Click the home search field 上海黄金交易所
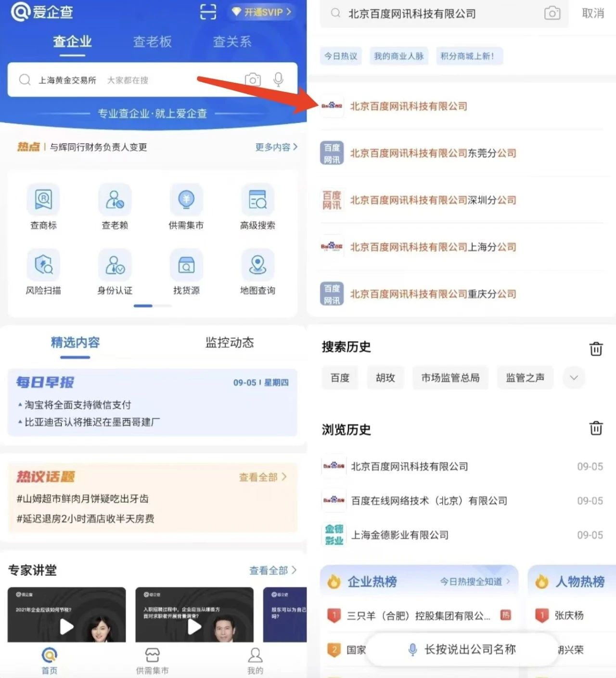The width and height of the screenshot is (616, 678). (152, 79)
